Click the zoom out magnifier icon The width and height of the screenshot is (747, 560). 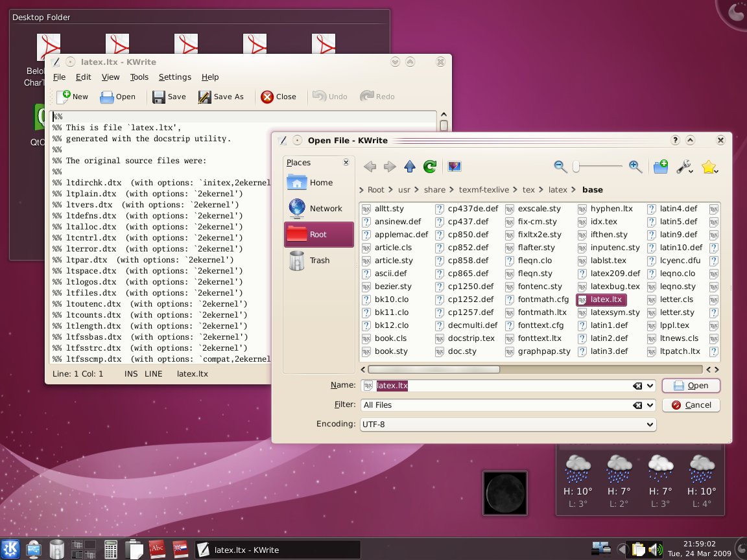560,166
